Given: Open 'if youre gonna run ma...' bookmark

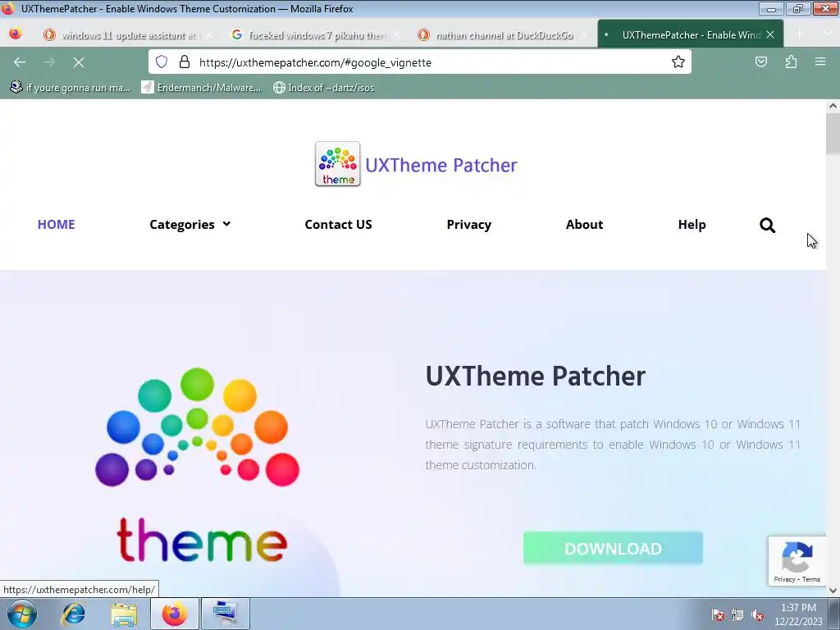Looking at the screenshot, I should [x=71, y=87].
